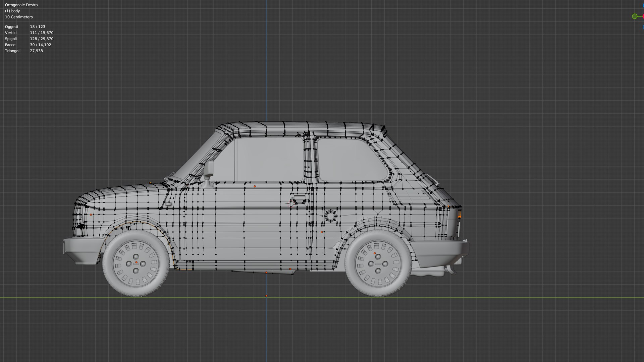The image size is (644, 362).
Task: Click the green negative-Y axis gizmo handle
Action: click(x=635, y=16)
